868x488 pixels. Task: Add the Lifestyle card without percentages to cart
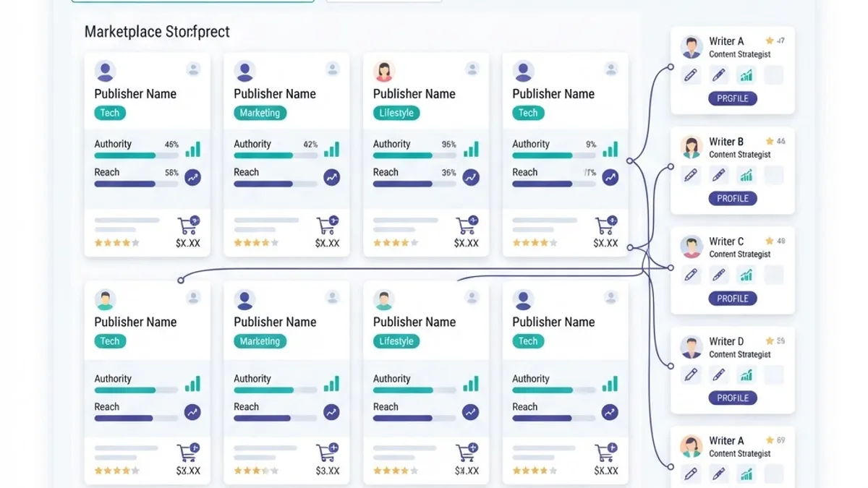click(467, 453)
